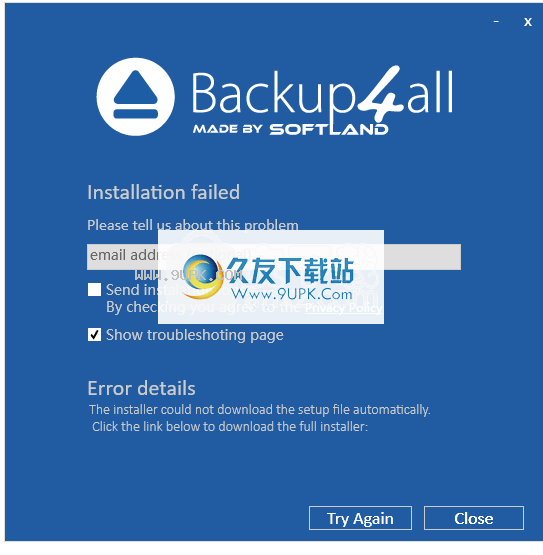Uncheck Show troubleshoting page checkbox
This screenshot has width=543, height=555.
click(94, 334)
